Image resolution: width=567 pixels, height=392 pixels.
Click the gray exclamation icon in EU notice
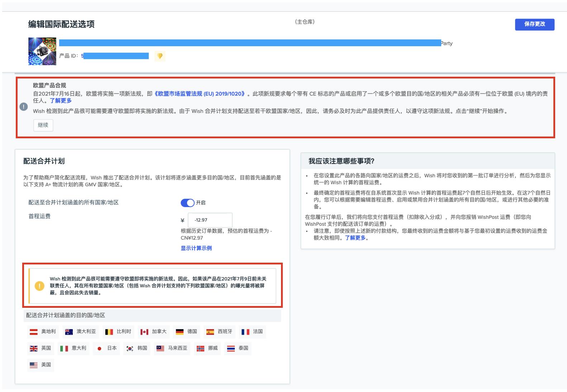[24, 107]
